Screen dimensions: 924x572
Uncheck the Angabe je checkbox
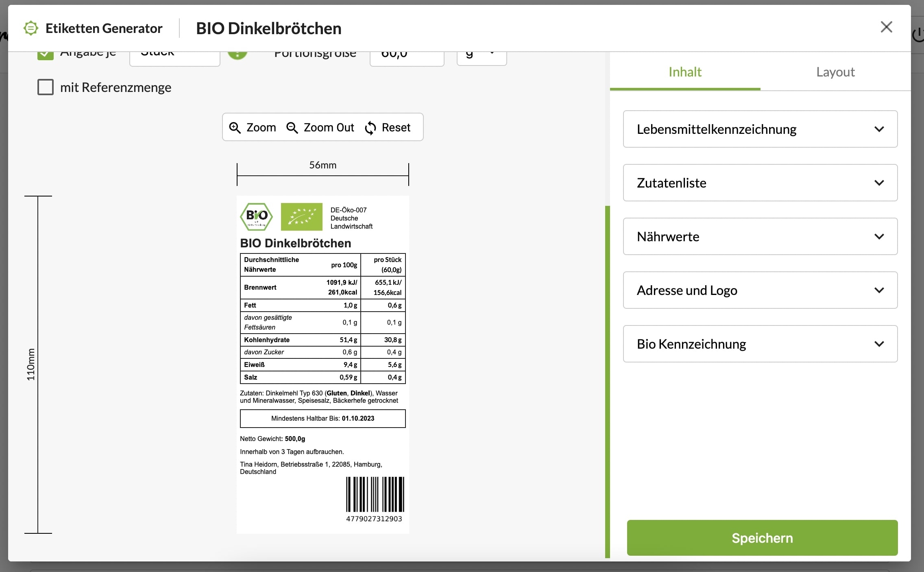46,56
